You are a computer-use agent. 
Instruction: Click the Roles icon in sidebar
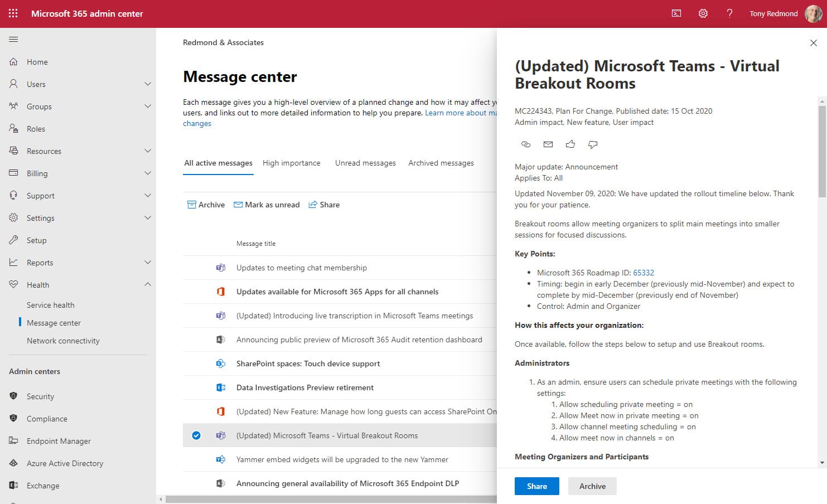point(13,129)
